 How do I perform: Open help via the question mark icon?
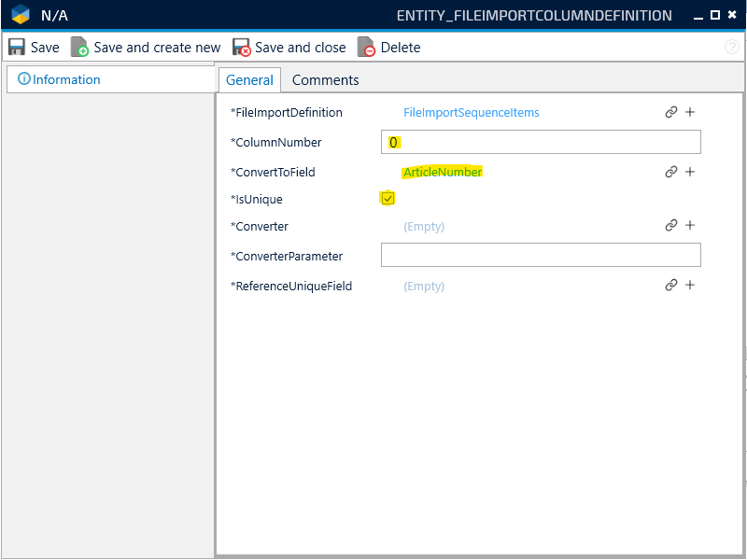[732, 47]
